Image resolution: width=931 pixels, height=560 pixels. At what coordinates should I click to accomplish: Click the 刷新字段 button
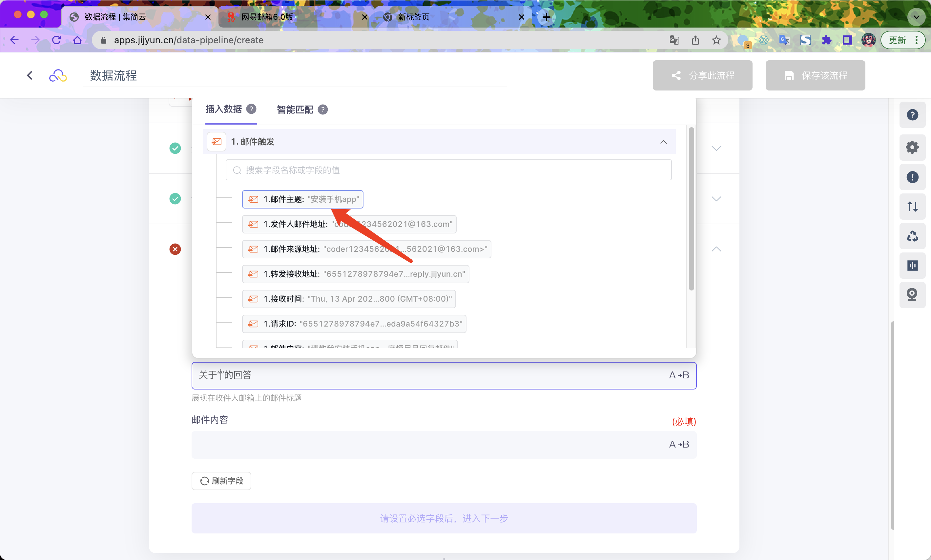(x=221, y=481)
